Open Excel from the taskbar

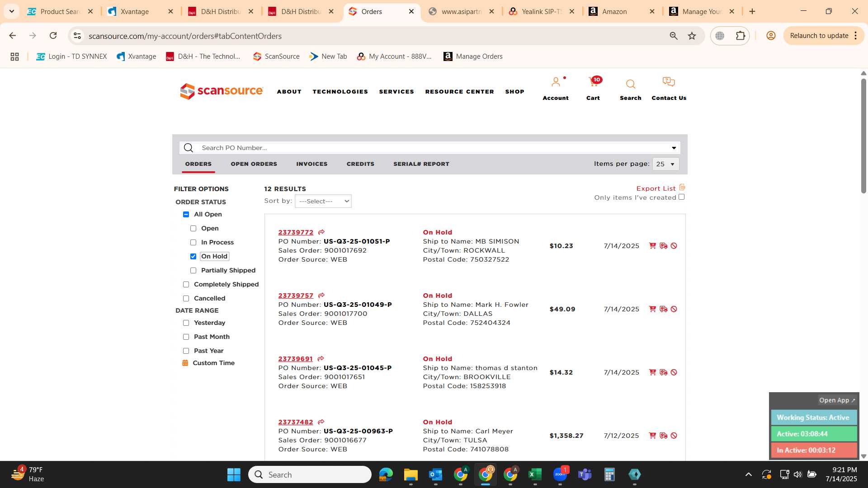tap(535, 474)
